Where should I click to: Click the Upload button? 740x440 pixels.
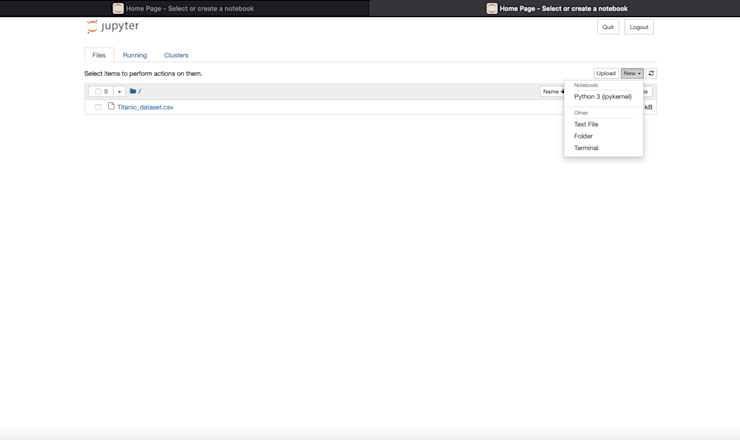[x=606, y=73]
